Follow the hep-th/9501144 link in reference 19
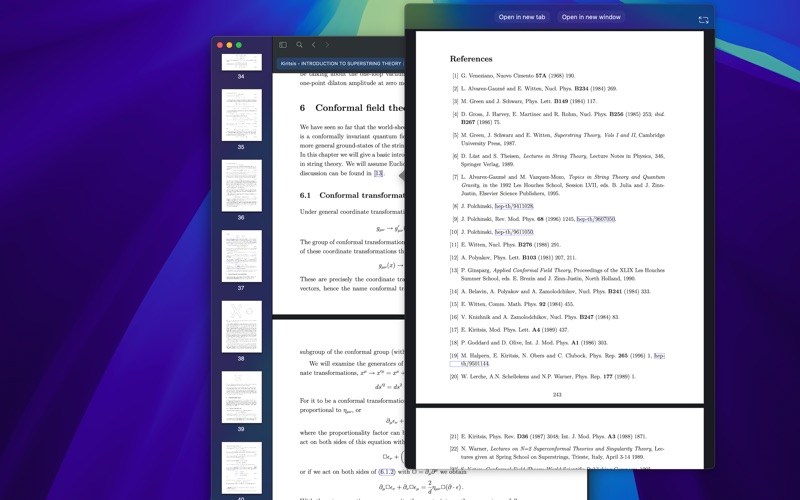This screenshot has height=500, width=800. coord(475,364)
